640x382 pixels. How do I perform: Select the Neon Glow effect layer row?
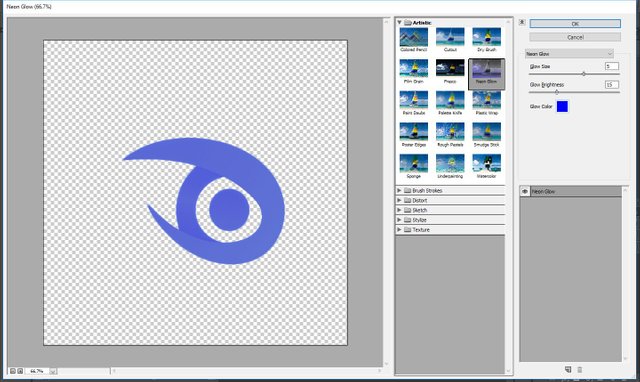click(x=571, y=191)
